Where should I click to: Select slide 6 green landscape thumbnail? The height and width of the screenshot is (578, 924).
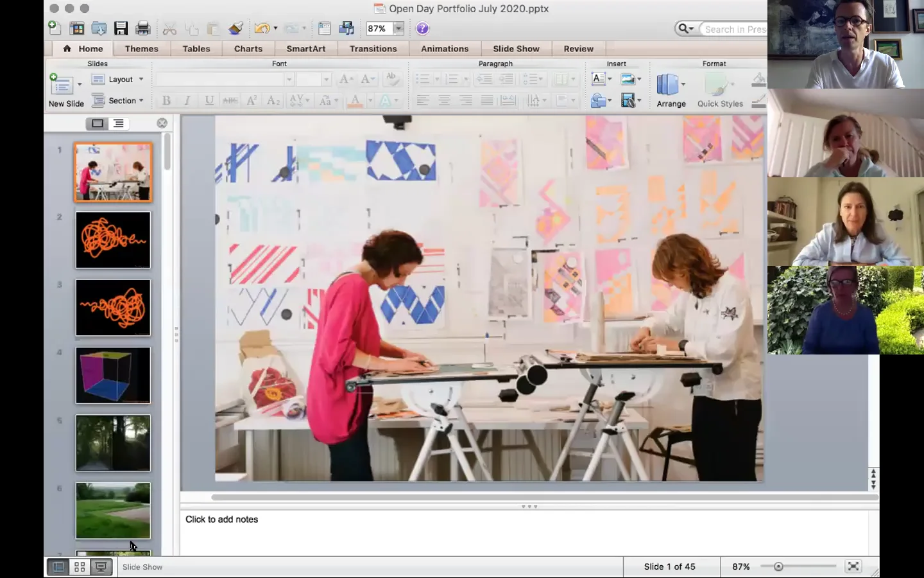pyautogui.click(x=113, y=511)
